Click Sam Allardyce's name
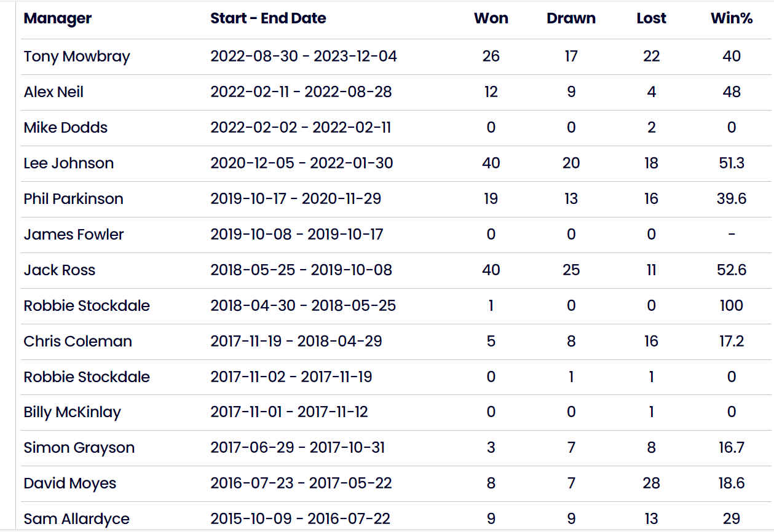The height and width of the screenshot is (532, 774). coord(76,519)
